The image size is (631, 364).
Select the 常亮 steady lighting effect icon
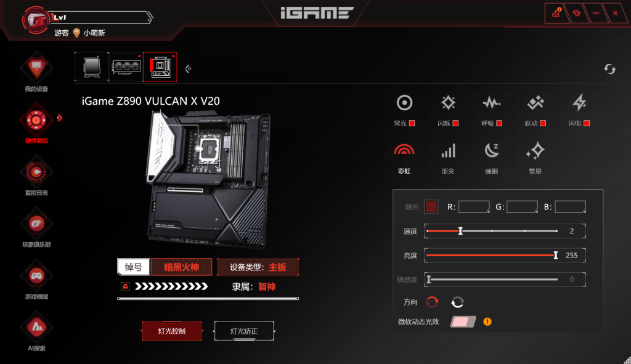point(404,103)
